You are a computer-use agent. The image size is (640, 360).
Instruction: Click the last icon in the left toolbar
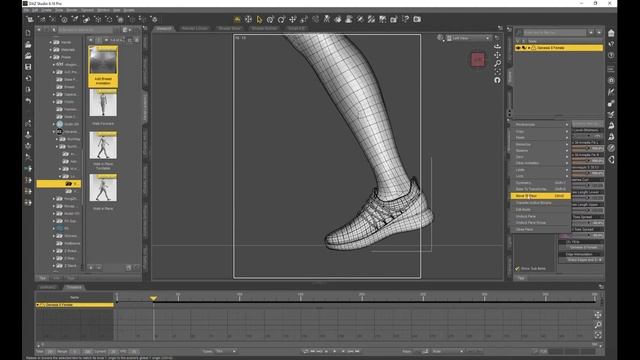coord(28,202)
